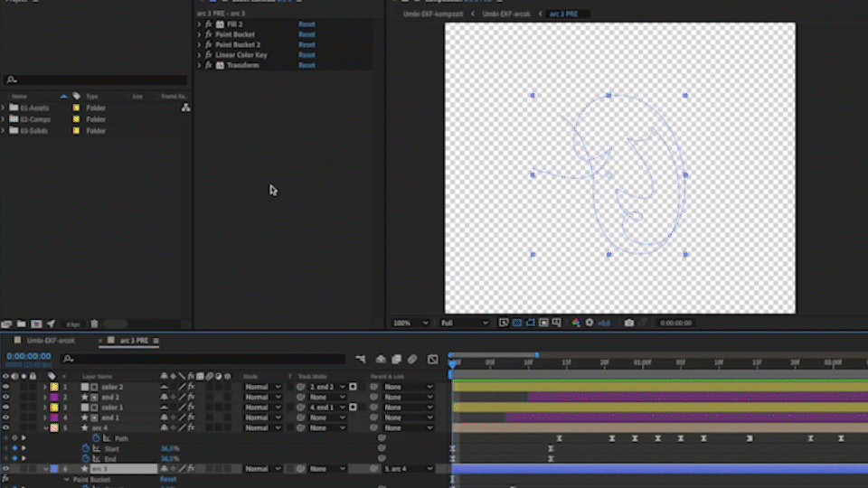The image size is (868, 488).
Task: Collapse the arc 4 layer properties
Action: click(x=45, y=427)
